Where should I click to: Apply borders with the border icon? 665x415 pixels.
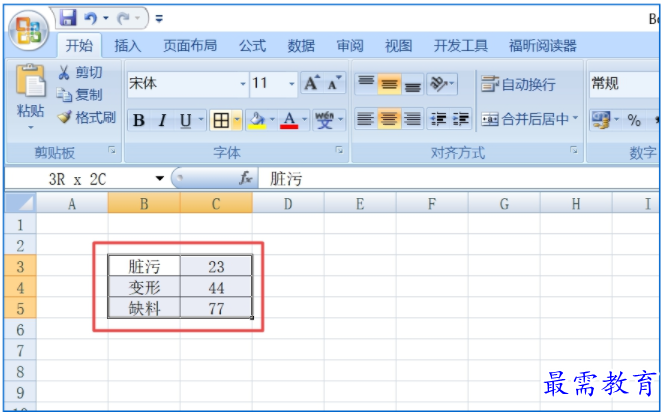pyautogui.click(x=221, y=121)
